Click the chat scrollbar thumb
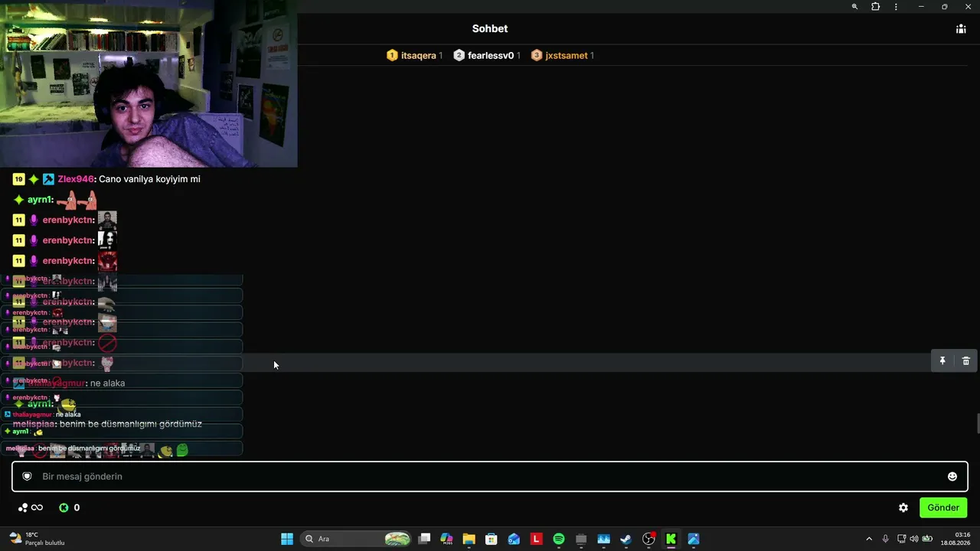 [977, 423]
